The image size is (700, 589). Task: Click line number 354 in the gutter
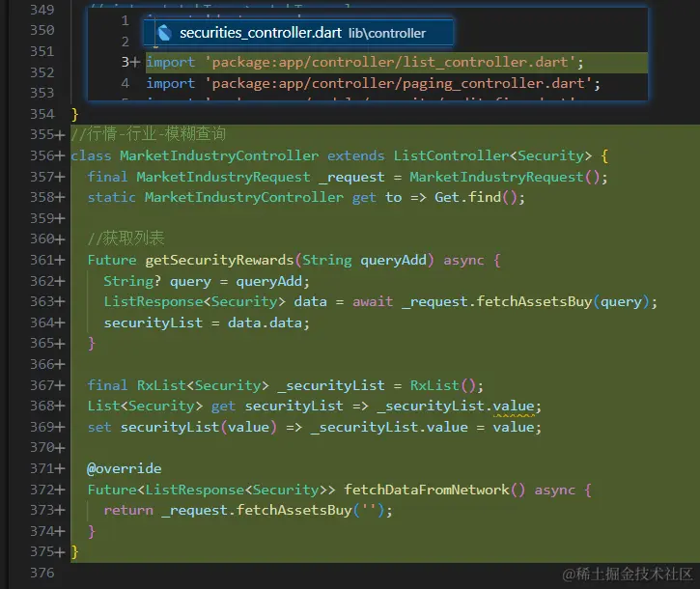pyautogui.click(x=42, y=114)
